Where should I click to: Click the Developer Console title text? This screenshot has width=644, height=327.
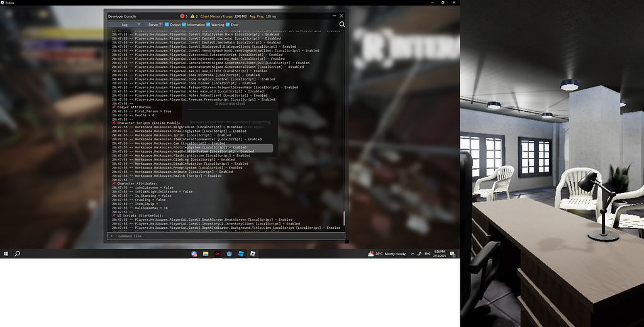point(122,16)
